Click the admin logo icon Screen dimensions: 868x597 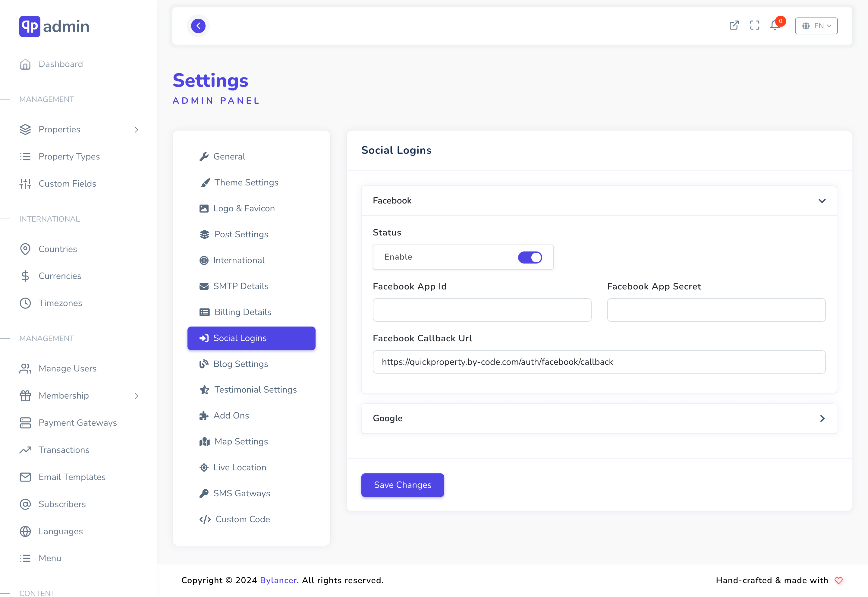(x=30, y=26)
